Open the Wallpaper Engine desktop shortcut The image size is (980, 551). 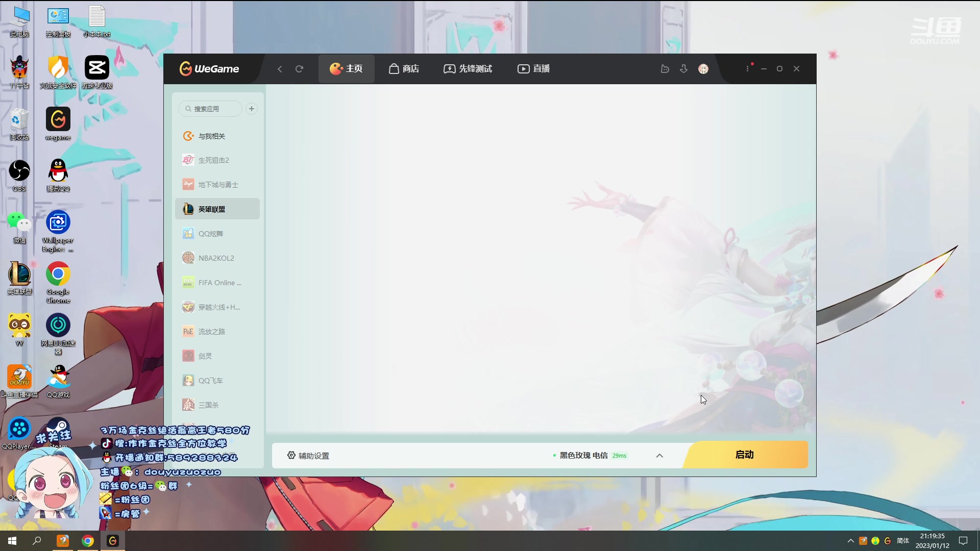[x=58, y=231]
